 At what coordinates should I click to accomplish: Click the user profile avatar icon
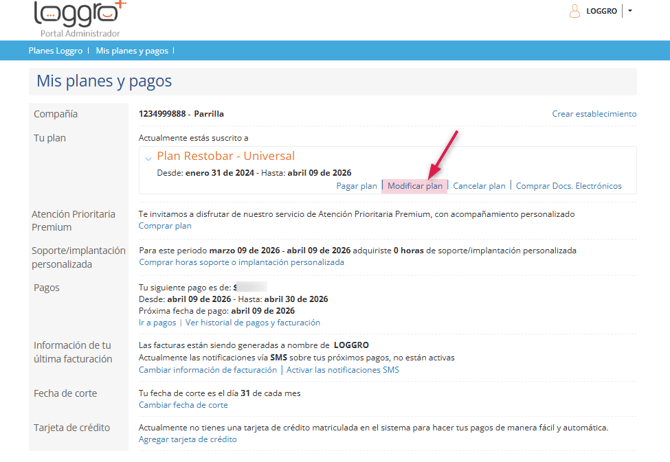tap(574, 11)
